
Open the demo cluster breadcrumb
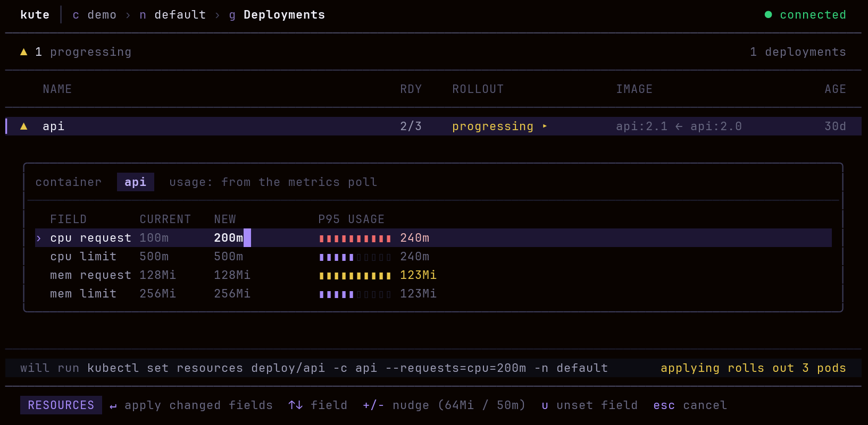pyautogui.click(x=102, y=15)
